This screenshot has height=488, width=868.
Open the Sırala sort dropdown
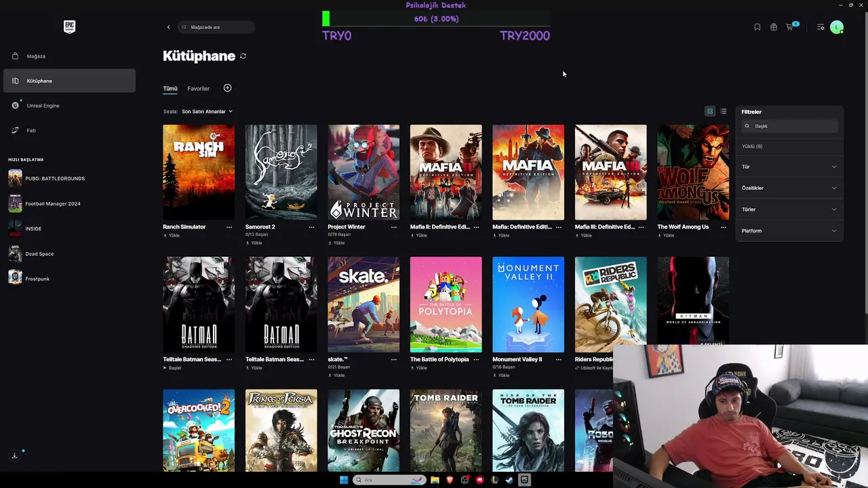[207, 111]
